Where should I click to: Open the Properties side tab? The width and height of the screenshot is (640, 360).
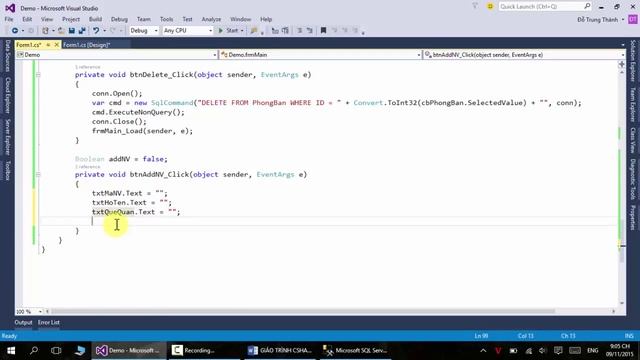tap(633, 218)
